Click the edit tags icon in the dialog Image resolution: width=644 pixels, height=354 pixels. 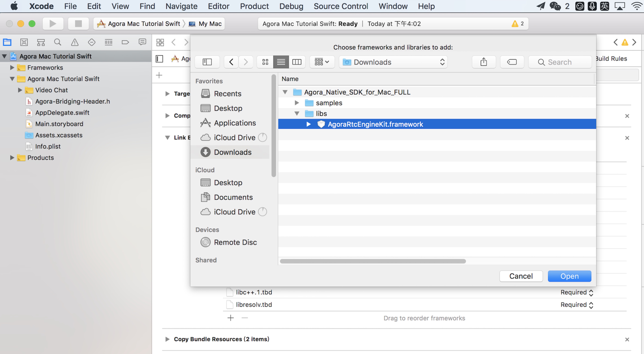coord(512,62)
